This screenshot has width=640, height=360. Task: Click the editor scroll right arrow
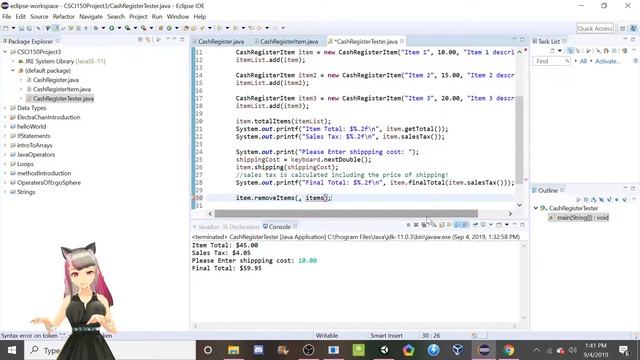510,213
